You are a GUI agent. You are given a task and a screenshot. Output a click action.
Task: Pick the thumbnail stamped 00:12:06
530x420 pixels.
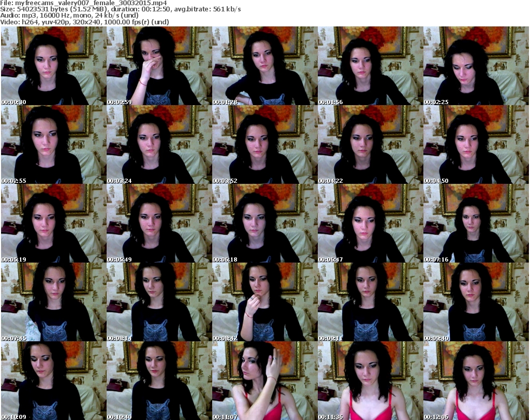(476, 381)
